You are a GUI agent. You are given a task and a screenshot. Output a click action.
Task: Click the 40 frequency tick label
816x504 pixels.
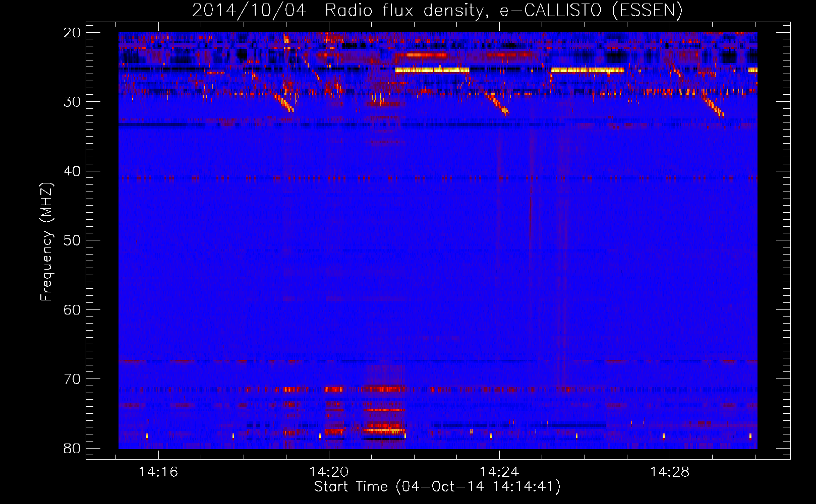(72, 171)
